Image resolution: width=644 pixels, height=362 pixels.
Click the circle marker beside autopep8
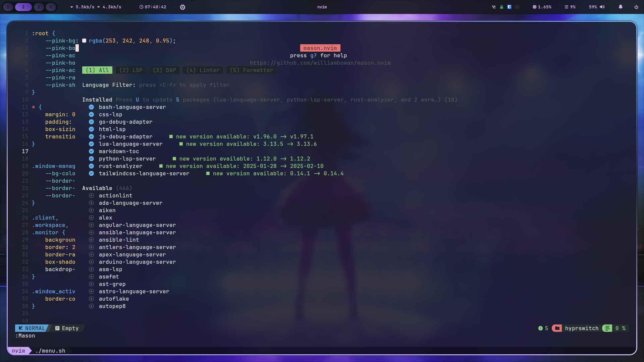click(91, 306)
